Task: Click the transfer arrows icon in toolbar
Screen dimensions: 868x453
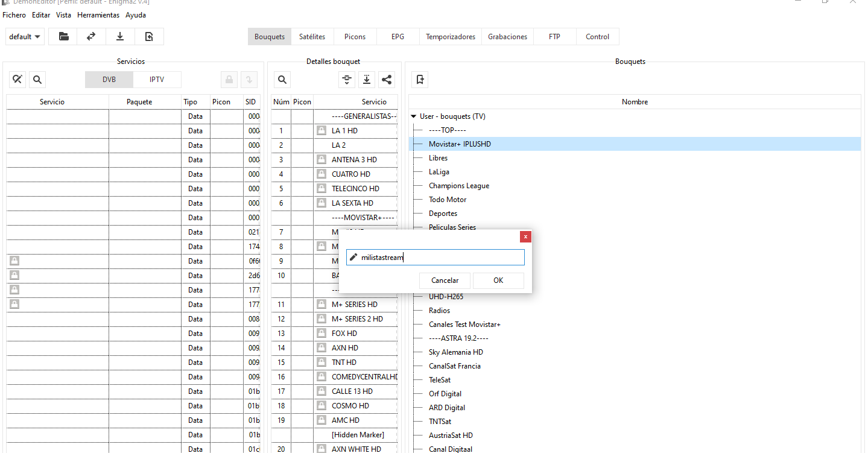Action: pos(91,37)
